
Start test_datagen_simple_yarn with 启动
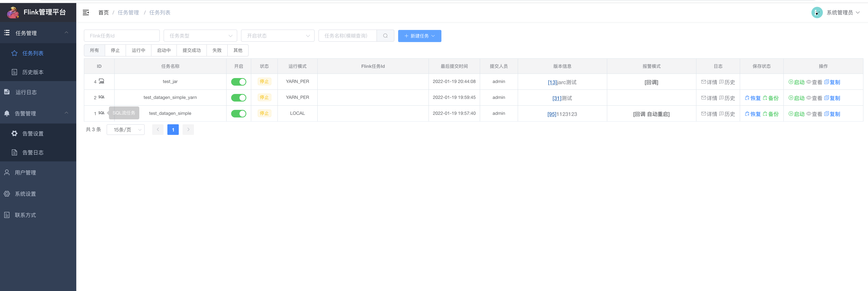coord(797,98)
